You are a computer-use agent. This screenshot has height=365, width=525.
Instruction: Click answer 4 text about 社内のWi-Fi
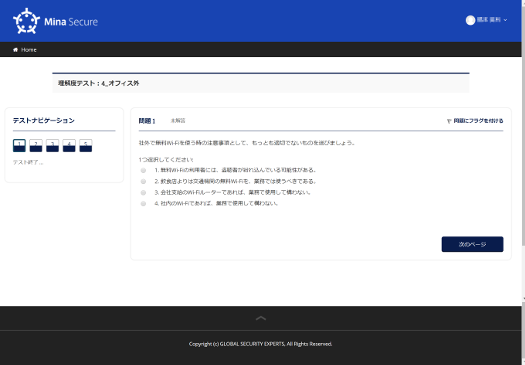pos(216,203)
